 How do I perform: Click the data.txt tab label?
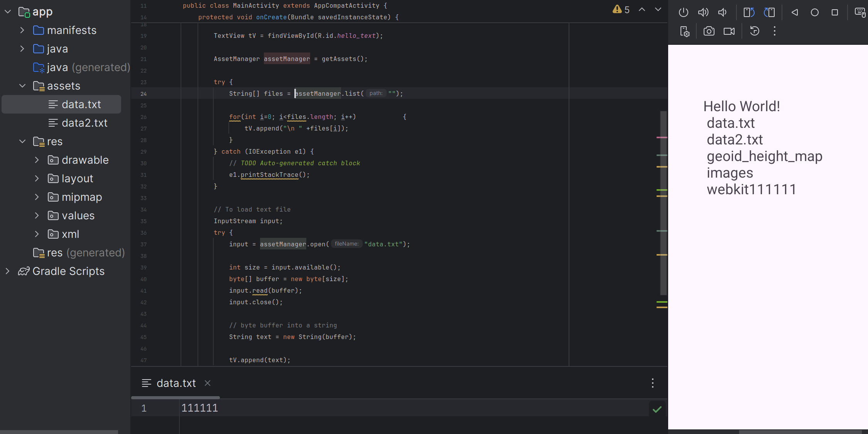point(176,383)
